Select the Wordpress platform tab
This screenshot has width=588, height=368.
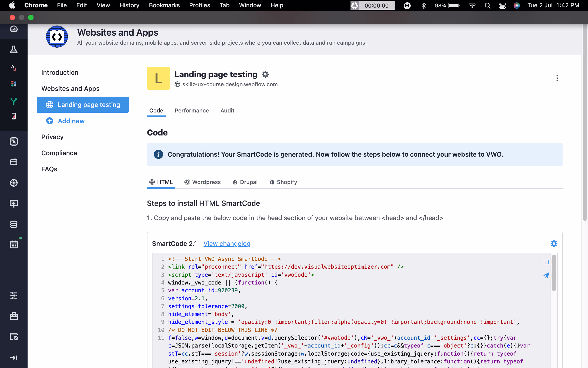click(x=203, y=182)
